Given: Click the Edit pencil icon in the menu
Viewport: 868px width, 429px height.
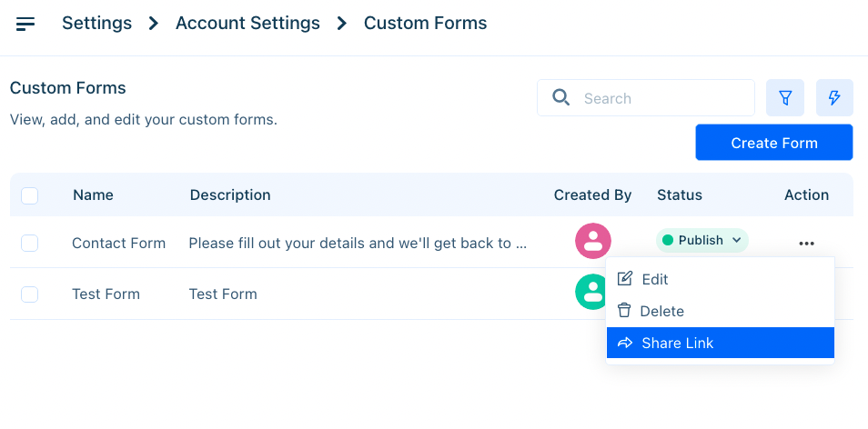Looking at the screenshot, I should tap(624, 279).
